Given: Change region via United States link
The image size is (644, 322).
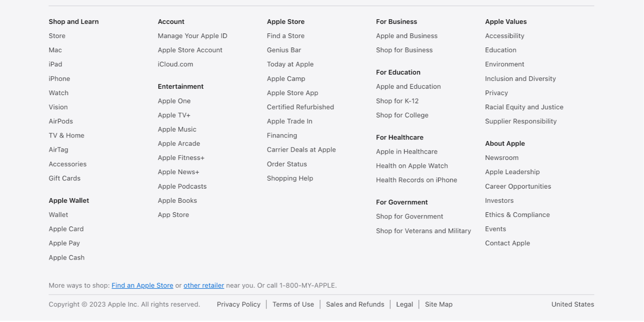Looking at the screenshot, I should pos(573,304).
